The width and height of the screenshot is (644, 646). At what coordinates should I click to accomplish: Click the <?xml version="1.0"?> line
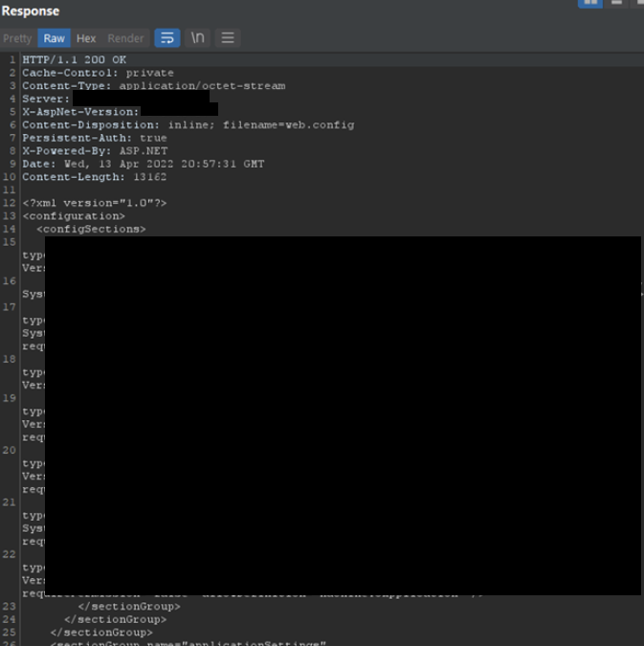click(95, 203)
